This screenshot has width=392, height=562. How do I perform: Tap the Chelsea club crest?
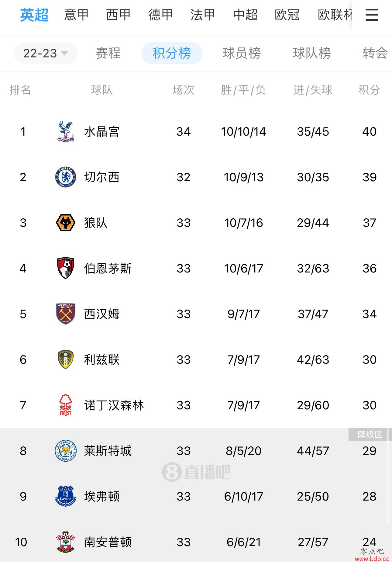coord(66,177)
